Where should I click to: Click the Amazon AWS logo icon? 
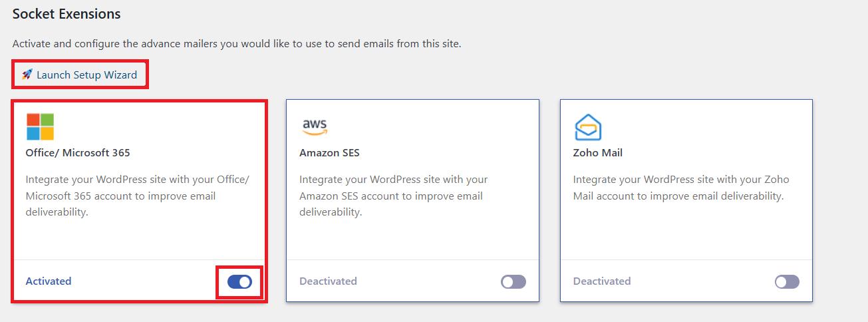pyautogui.click(x=315, y=126)
